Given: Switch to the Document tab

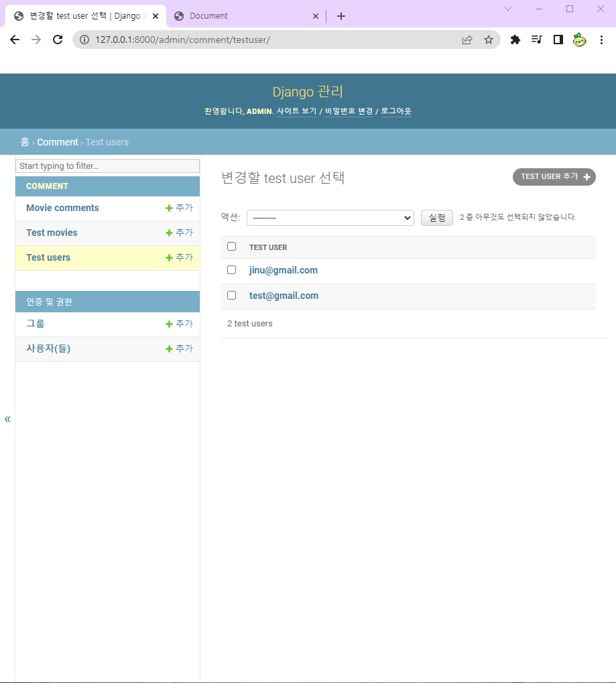Looking at the screenshot, I should tap(246, 16).
